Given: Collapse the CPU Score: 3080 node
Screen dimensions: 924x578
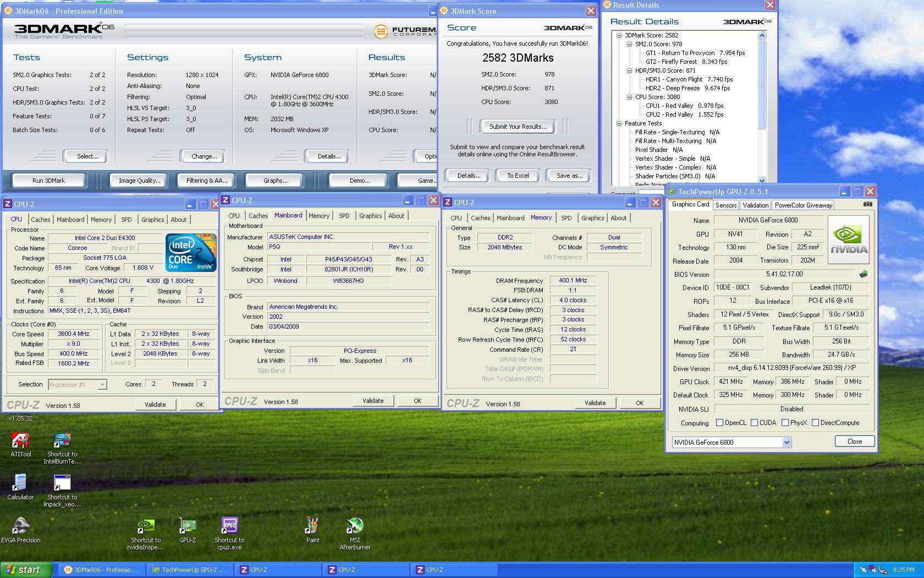Looking at the screenshot, I should tap(630, 97).
